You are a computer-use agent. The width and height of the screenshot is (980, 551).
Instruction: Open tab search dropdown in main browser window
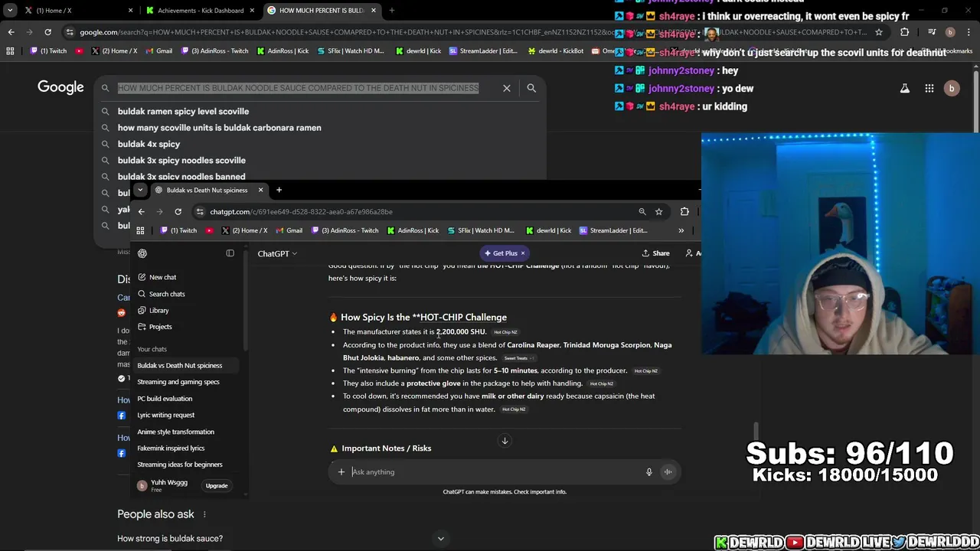click(10, 11)
